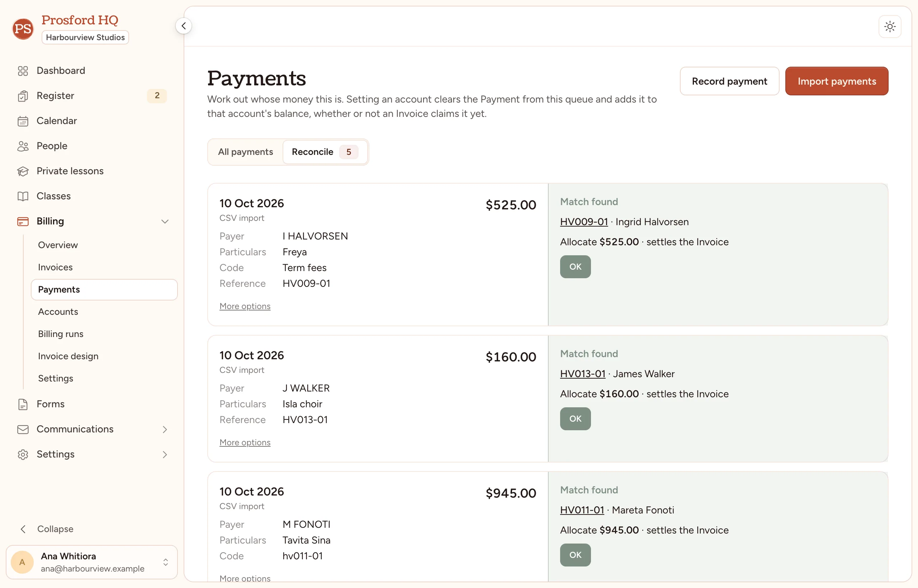Click the Ana Whitiora avatar
918x588 pixels.
(22, 562)
